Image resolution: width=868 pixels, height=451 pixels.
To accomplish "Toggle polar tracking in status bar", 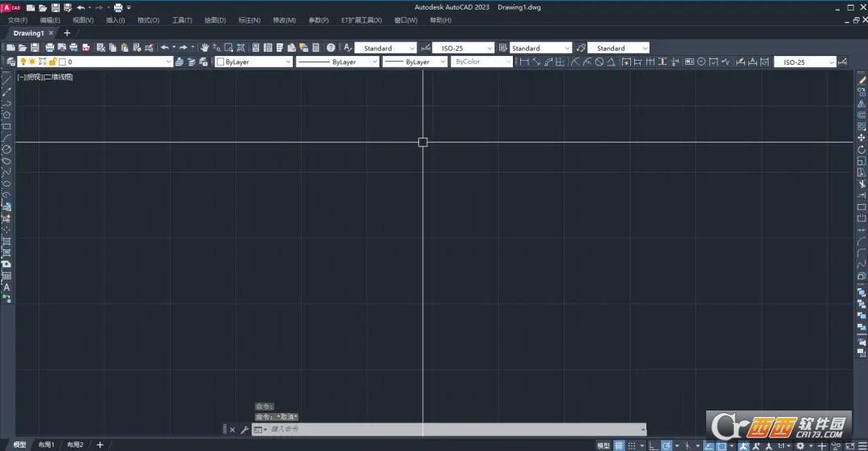I will (x=667, y=445).
